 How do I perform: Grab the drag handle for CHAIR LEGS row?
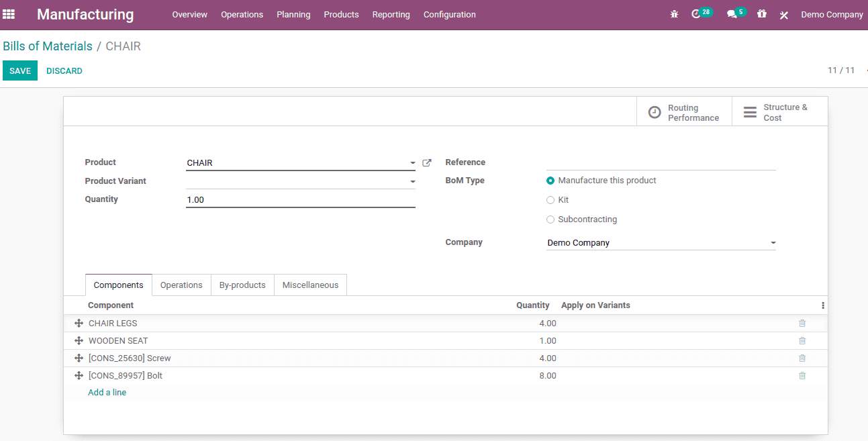point(79,324)
